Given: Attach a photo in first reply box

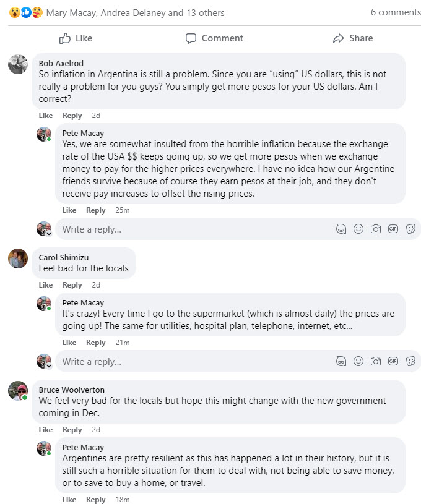Looking at the screenshot, I should tap(375, 229).
